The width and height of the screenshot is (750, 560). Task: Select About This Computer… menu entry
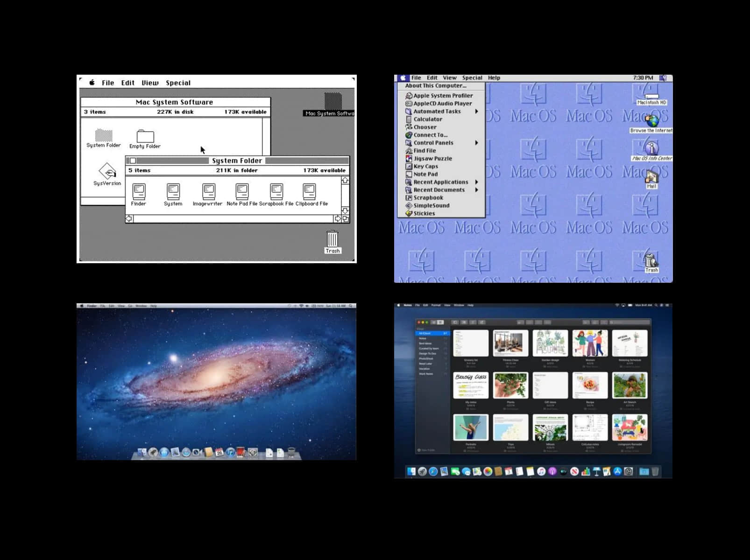(x=435, y=86)
